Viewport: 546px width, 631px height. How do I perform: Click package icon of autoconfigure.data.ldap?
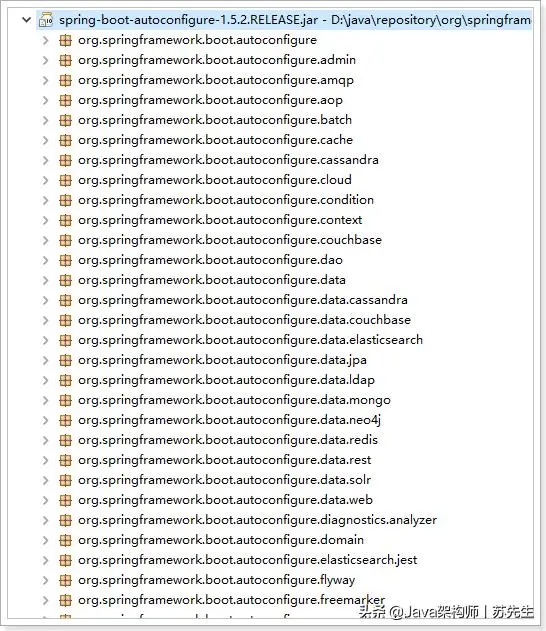(x=65, y=380)
